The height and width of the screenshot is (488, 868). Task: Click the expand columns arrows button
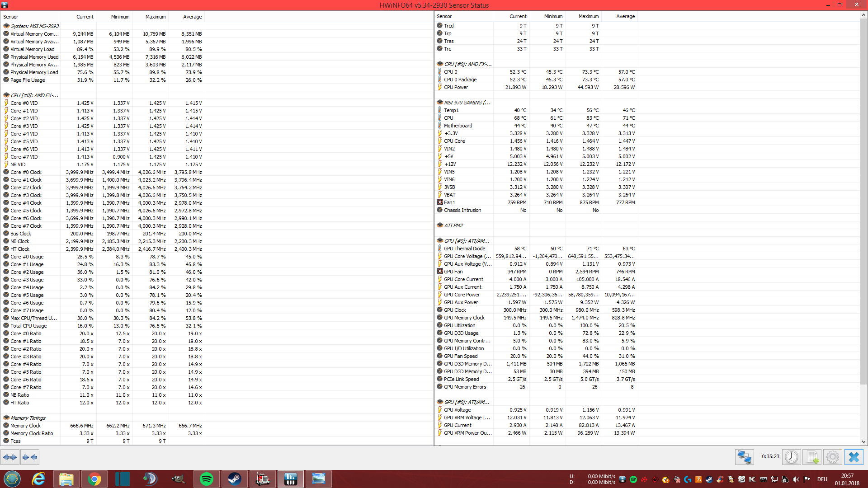(10, 457)
